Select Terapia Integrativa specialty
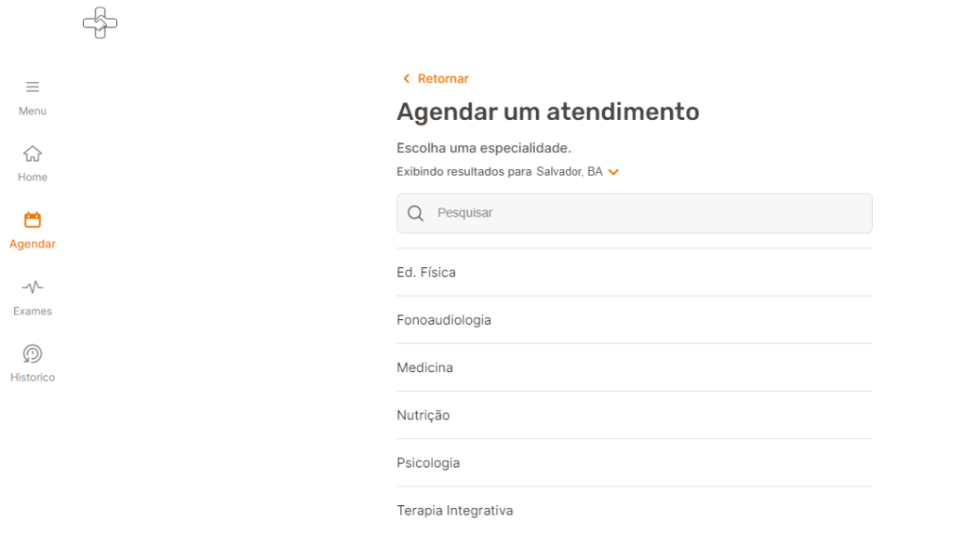The height and width of the screenshot is (560, 953). point(635,510)
